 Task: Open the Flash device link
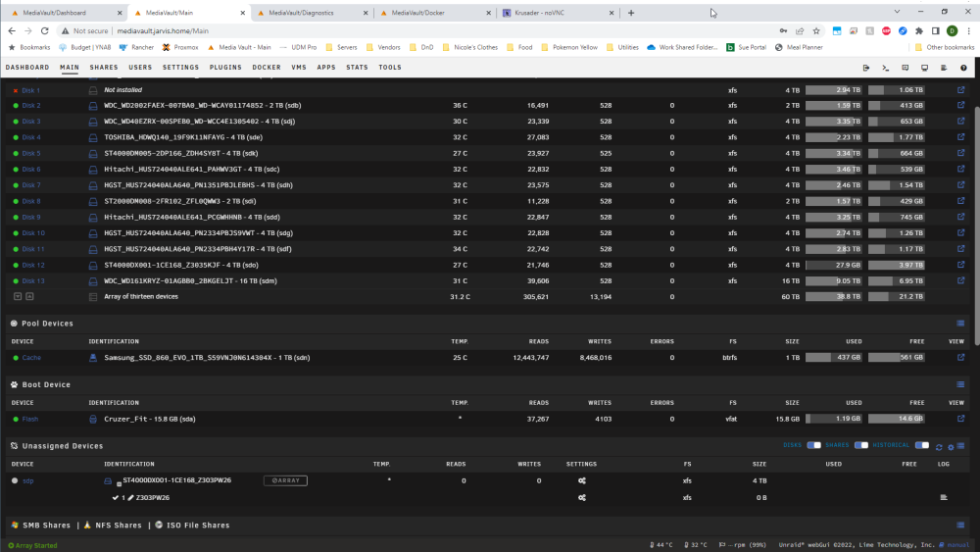tap(30, 419)
